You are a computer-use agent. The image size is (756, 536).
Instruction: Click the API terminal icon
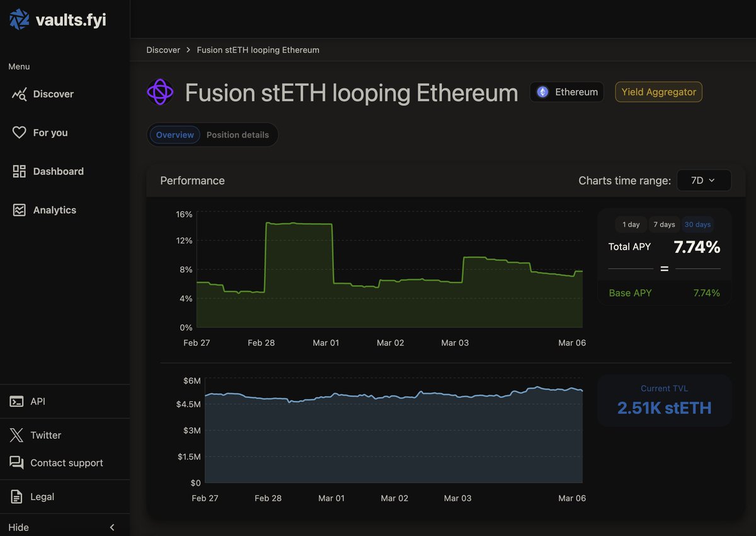(x=16, y=402)
